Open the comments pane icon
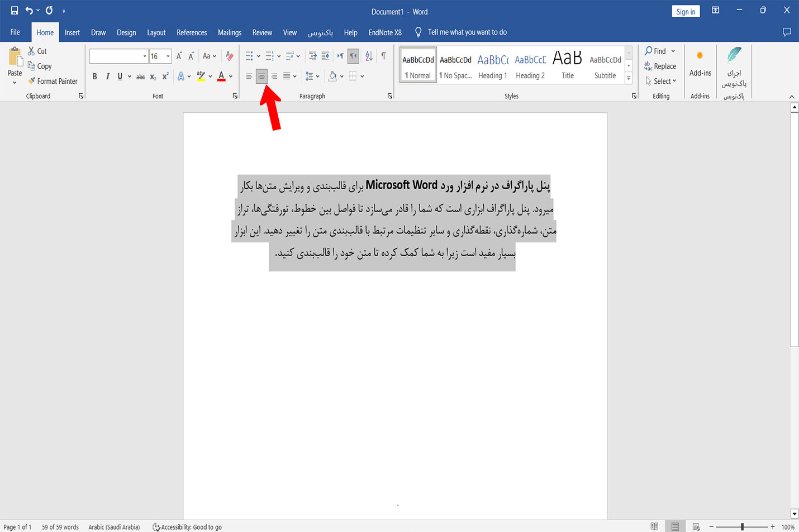 pyautogui.click(x=787, y=32)
